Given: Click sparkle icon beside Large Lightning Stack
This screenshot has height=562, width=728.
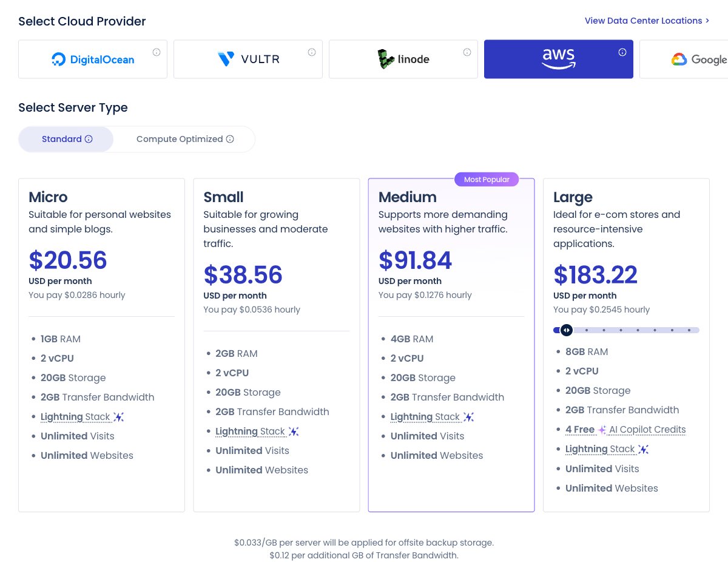Looking at the screenshot, I should point(644,449).
